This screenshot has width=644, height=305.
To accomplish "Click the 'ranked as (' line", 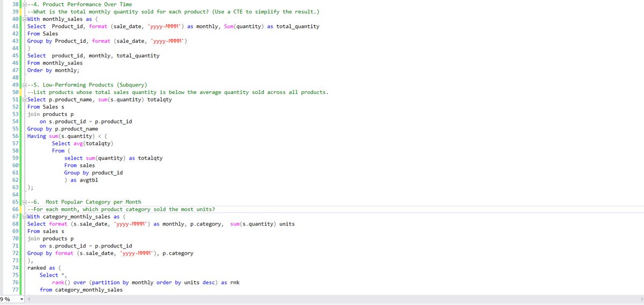I will (x=45, y=268).
